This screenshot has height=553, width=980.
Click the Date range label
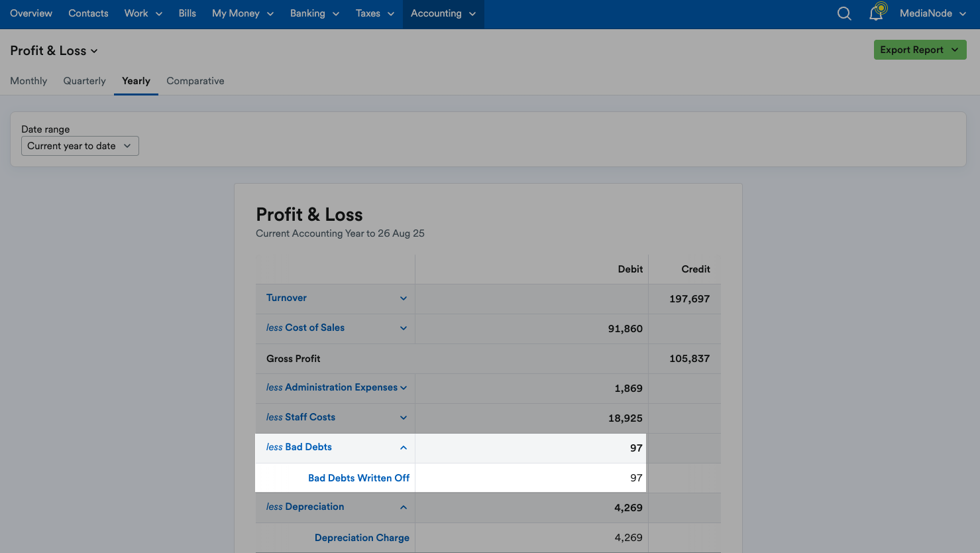[46, 129]
